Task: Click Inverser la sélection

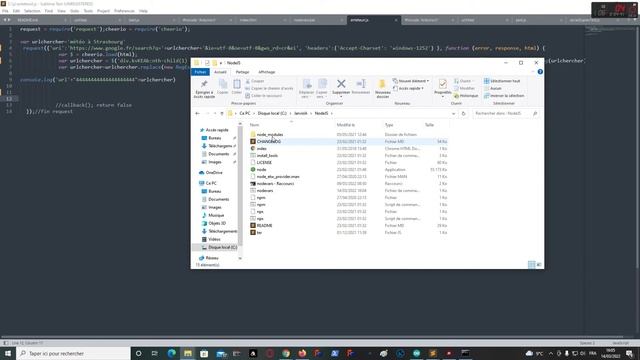Action: coord(504,96)
